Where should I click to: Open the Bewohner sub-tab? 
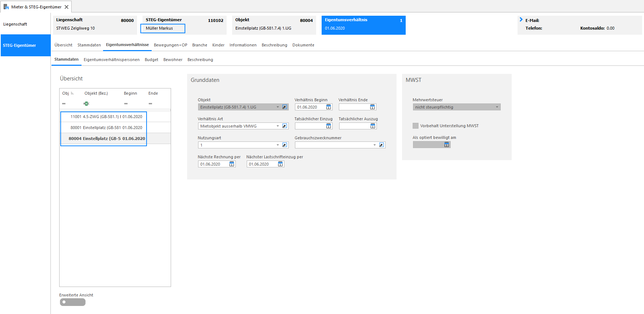click(x=173, y=60)
